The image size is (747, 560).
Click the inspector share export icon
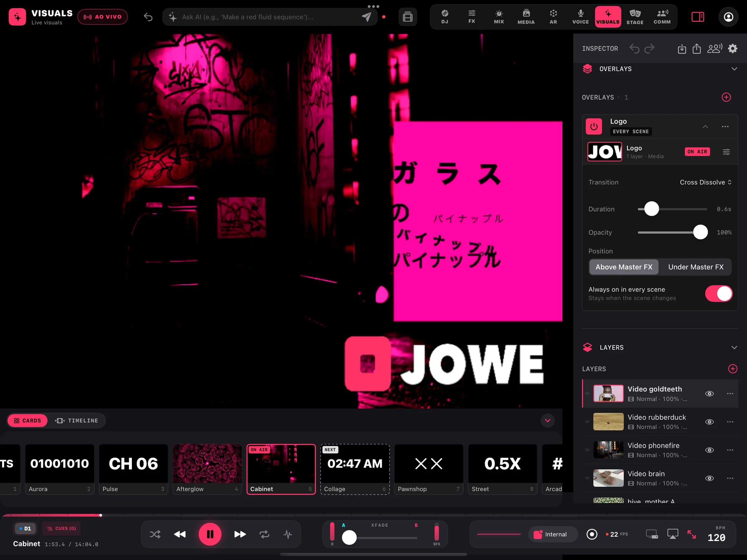[697, 49]
